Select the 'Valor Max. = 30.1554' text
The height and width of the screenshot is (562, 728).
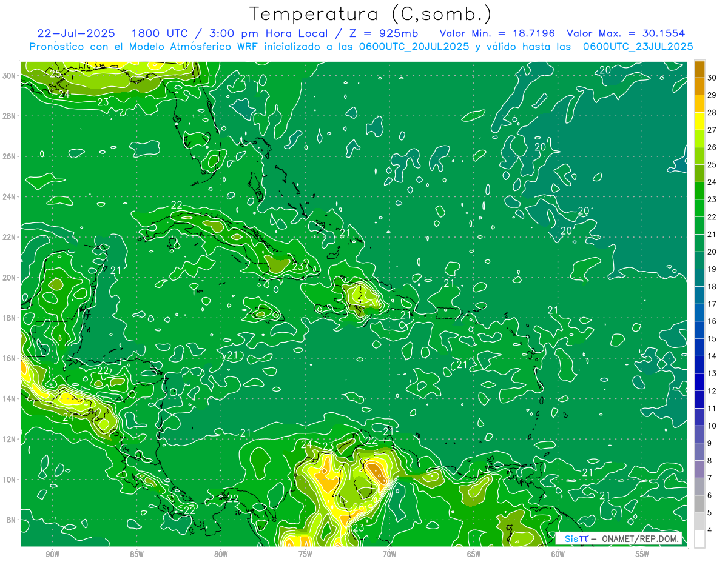pos(625,33)
